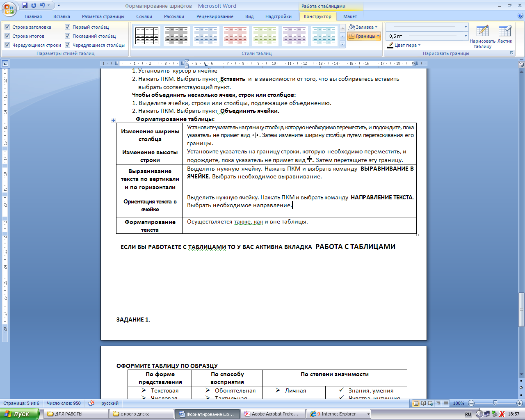Click Число слов: 950 in status bar

pyautogui.click(x=64, y=403)
